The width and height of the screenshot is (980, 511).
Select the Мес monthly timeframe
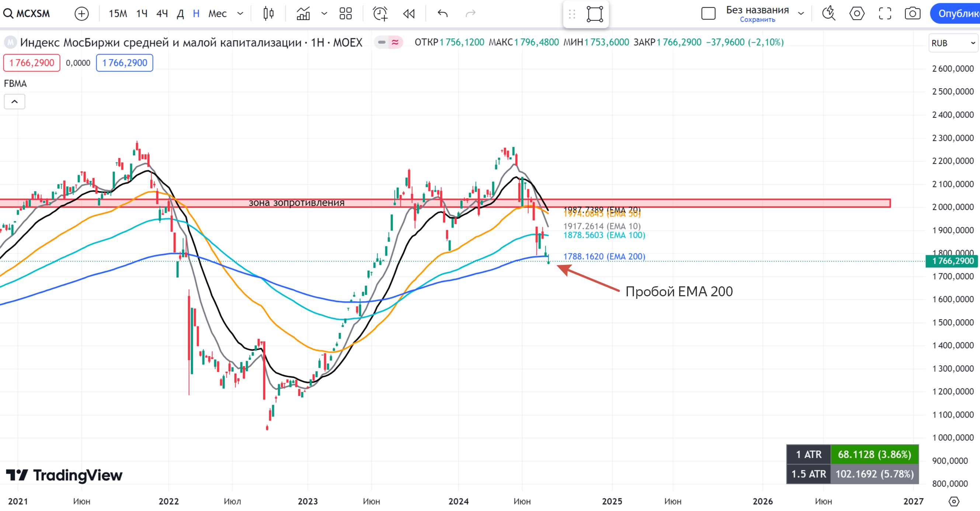217,14
